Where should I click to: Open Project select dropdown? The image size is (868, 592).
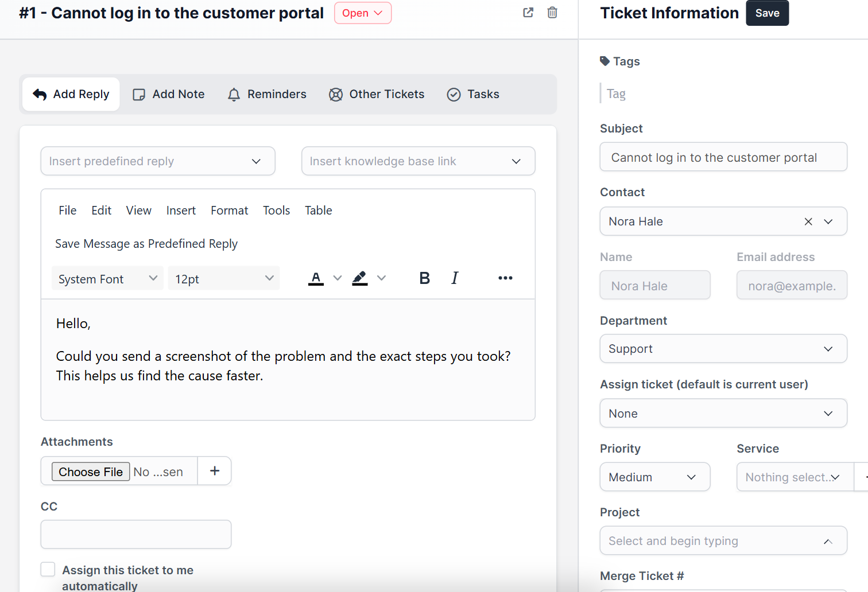(x=723, y=540)
